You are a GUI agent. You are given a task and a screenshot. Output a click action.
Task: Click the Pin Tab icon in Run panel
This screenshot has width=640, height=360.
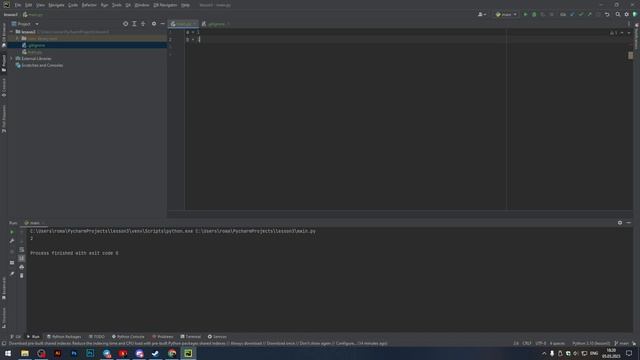click(x=12, y=273)
